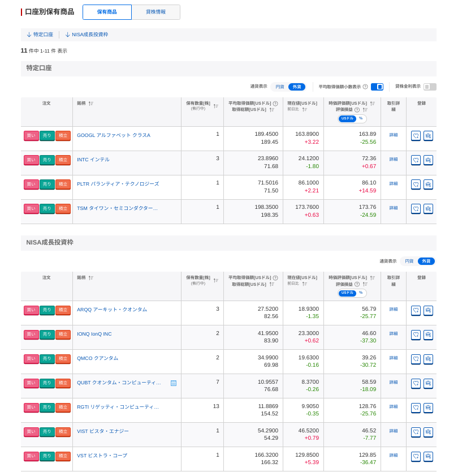Enable the 貸株金利表示 switch

pyautogui.click(x=430, y=87)
